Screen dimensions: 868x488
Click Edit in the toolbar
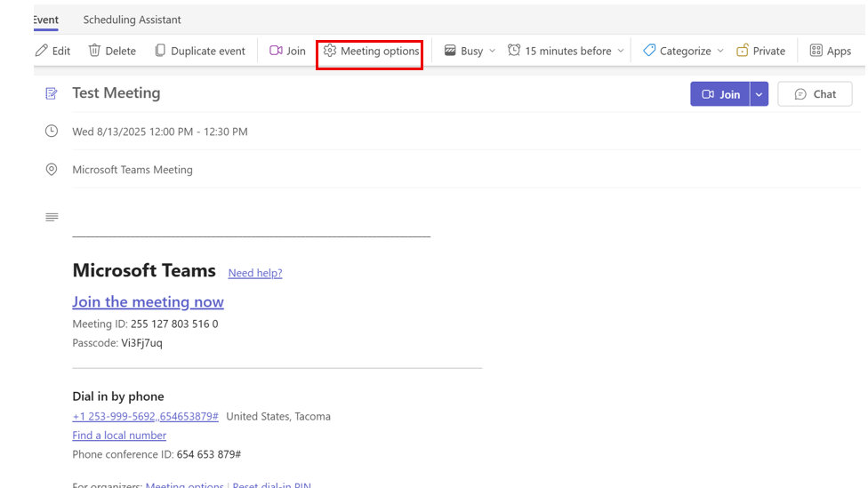(x=52, y=51)
